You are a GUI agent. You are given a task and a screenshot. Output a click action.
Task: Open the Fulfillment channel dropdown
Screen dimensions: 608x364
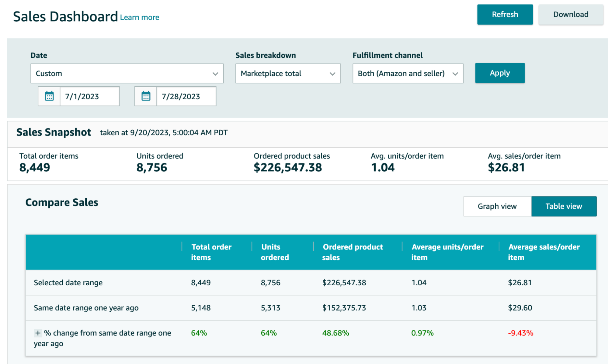pyautogui.click(x=407, y=73)
